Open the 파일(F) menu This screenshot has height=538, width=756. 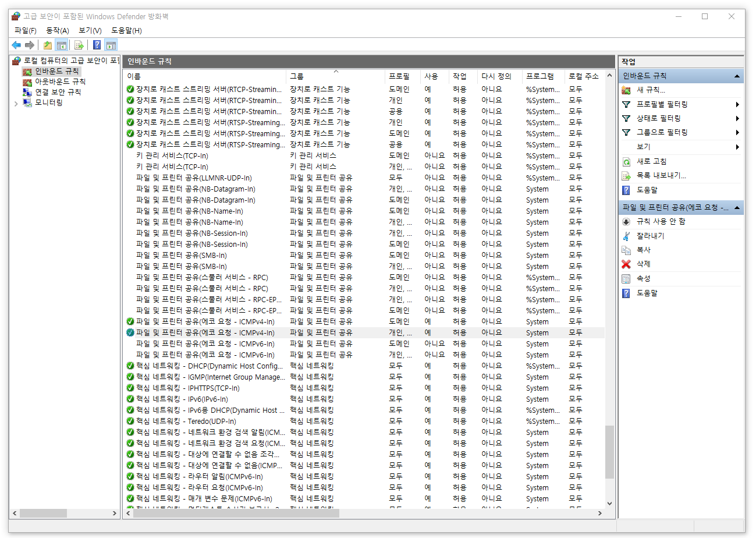(26, 30)
